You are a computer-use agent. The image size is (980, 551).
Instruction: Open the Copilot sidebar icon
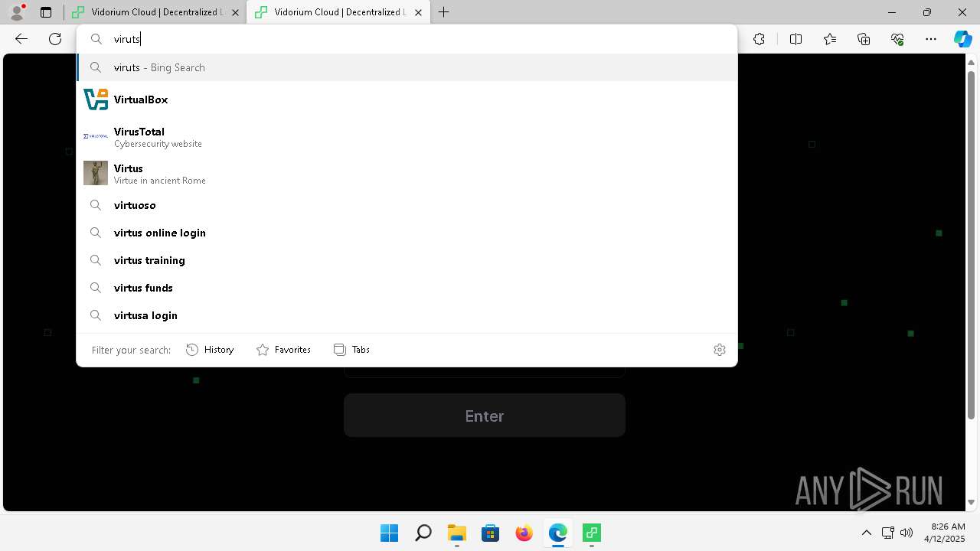tap(962, 39)
